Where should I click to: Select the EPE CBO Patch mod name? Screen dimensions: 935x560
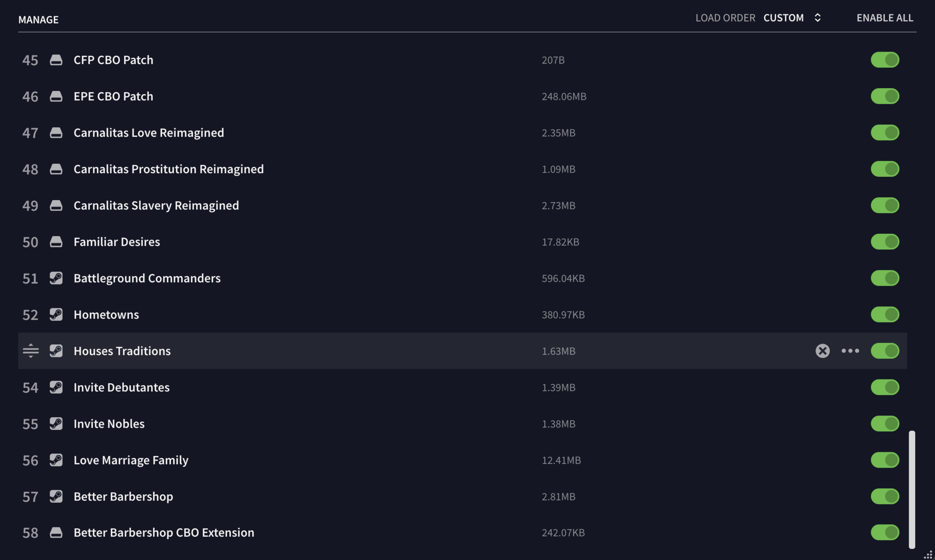(113, 96)
